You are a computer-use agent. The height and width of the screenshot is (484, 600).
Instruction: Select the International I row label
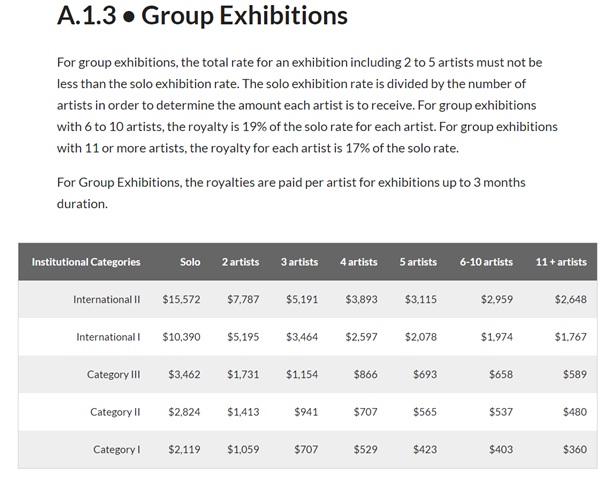(x=108, y=337)
